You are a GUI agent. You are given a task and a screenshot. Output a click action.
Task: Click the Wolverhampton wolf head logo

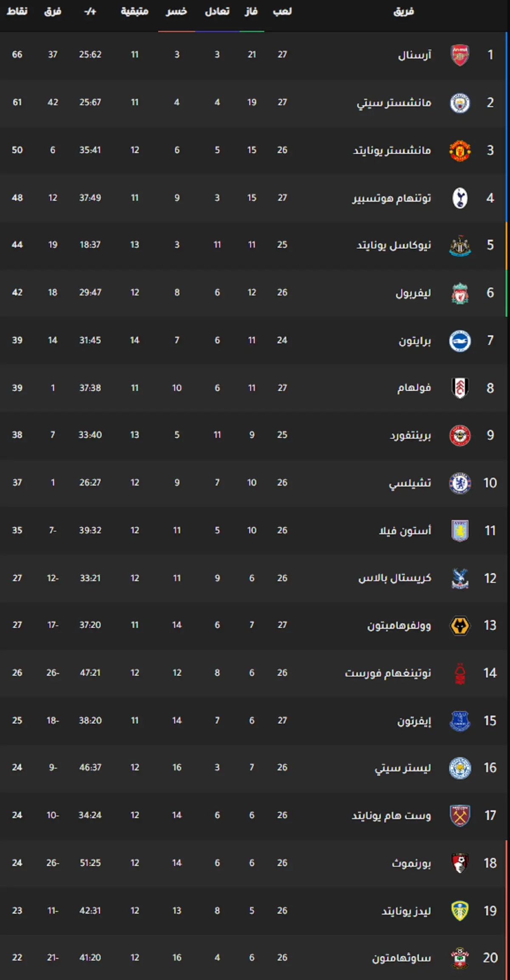tap(460, 626)
